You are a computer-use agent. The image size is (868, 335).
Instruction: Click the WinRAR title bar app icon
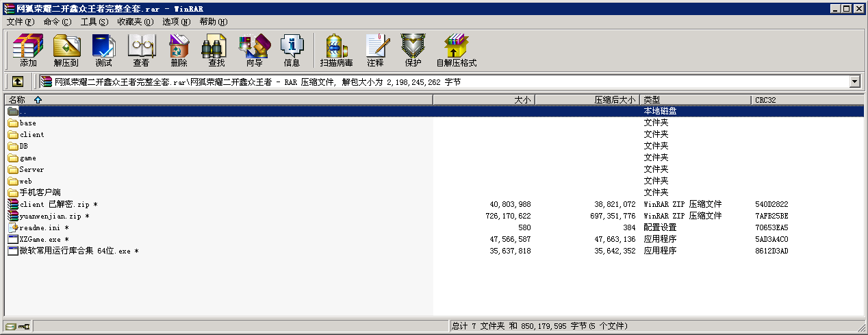8,8
